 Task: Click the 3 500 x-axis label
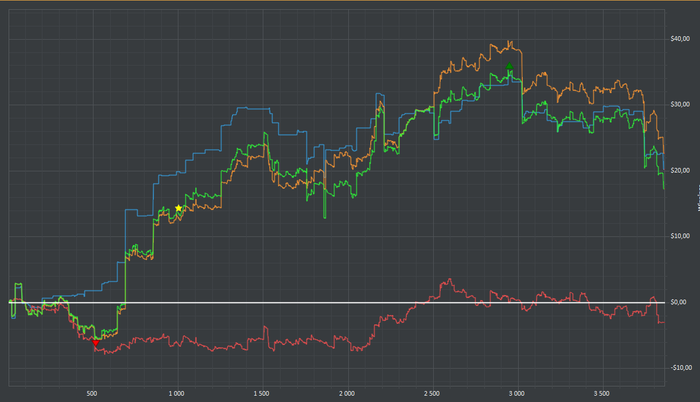pyautogui.click(x=602, y=394)
